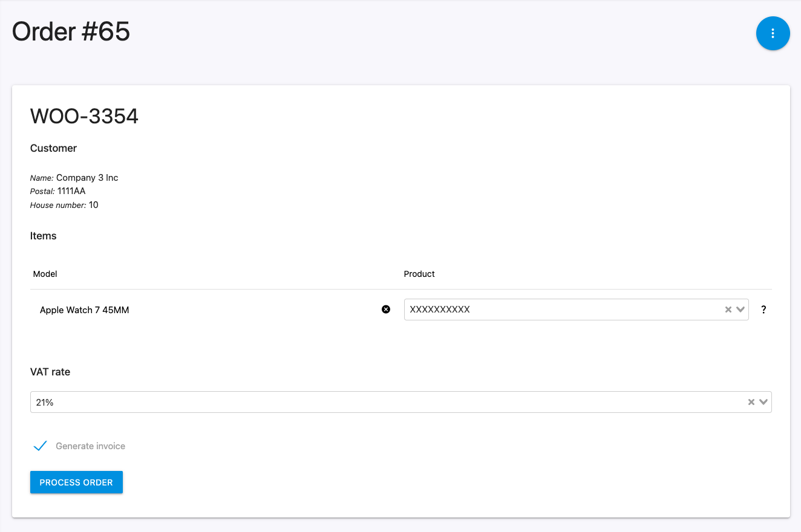Clear the 21% VAT rate selection
This screenshot has height=532, width=801.
pos(751,402)
